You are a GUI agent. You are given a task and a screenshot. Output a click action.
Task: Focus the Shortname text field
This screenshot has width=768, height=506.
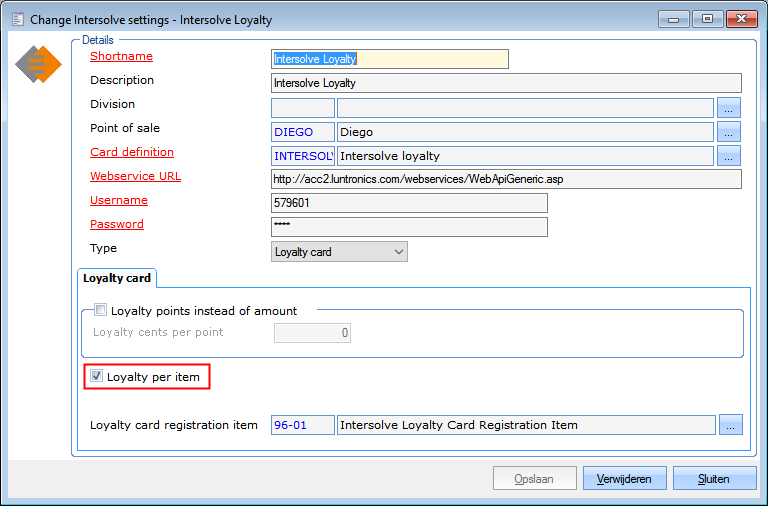click(x=389, y=59)
